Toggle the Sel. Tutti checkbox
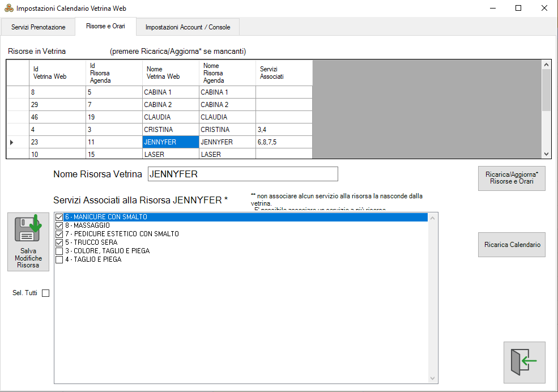This screenshot has height=392, width=558. (46, 293)
